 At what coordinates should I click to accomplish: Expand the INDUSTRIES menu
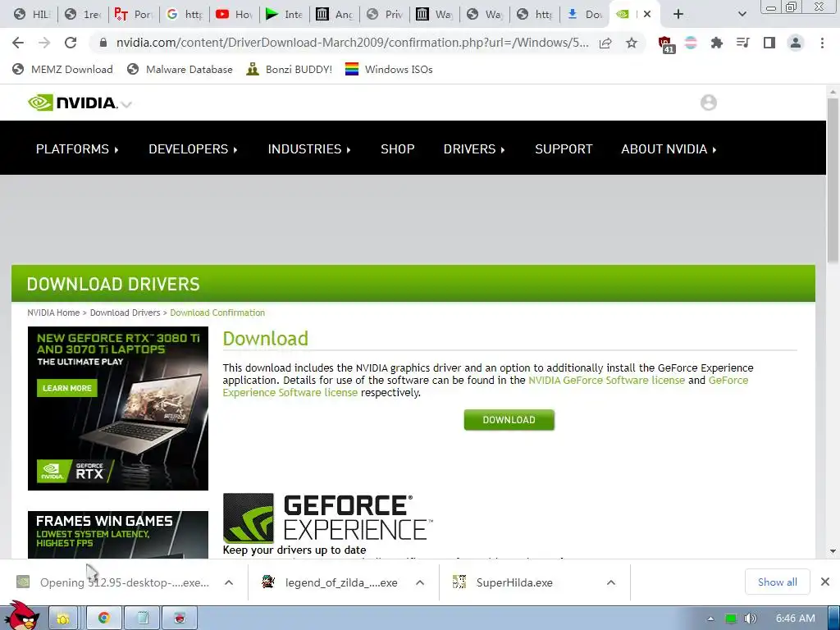[x=309, y=149]
